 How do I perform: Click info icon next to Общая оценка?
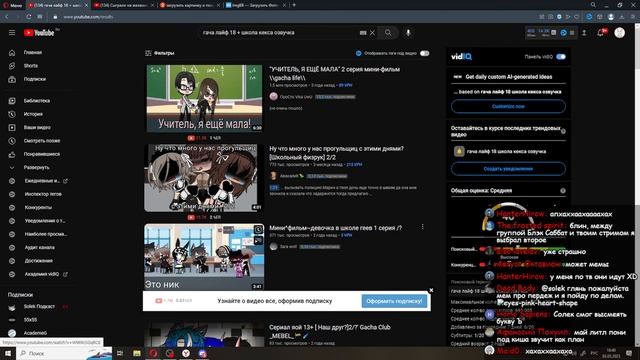coord(563,191)
